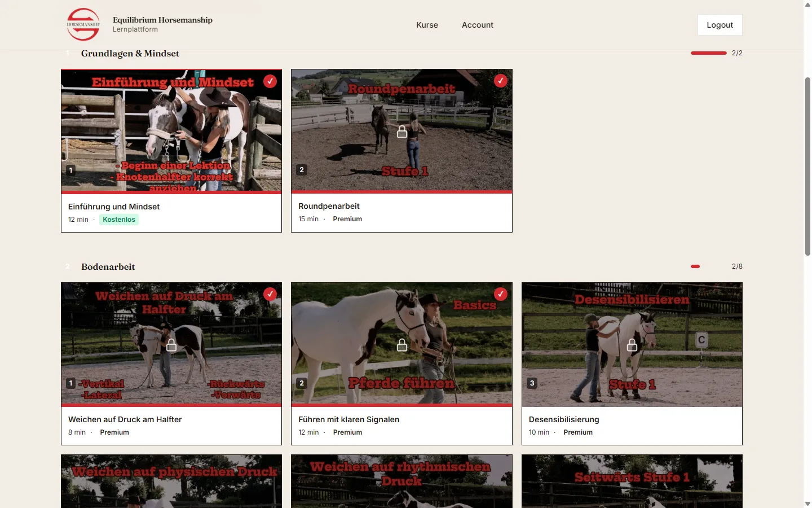The height and width of the screenshot is (508, 812).
Task: Click the Kostenlos badge on Einführung
Action: pyautogui.click(x=119, y=220)
